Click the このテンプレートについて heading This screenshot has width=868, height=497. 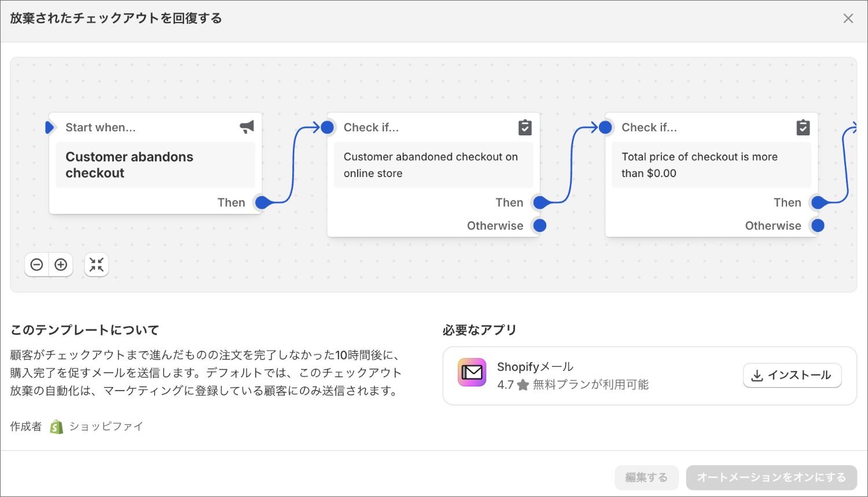(84, 330)
